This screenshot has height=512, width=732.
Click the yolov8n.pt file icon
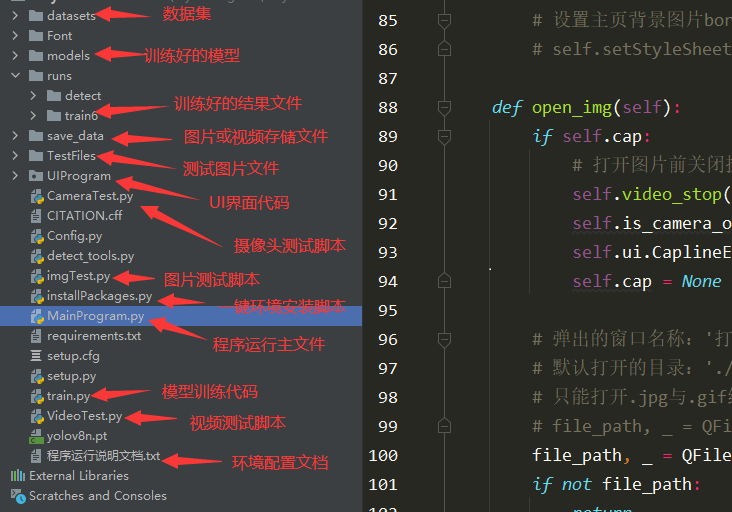click(x=36, y=436)
